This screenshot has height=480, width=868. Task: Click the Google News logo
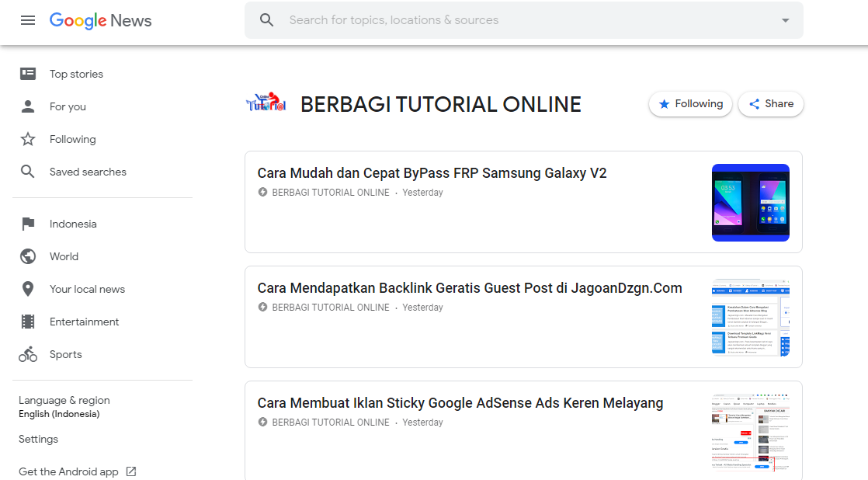point(100,20)
